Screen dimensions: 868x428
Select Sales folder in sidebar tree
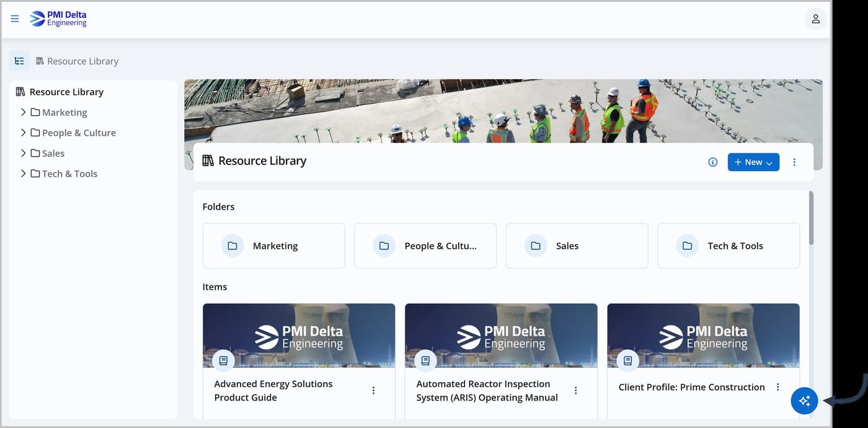[x=48, y=153]
